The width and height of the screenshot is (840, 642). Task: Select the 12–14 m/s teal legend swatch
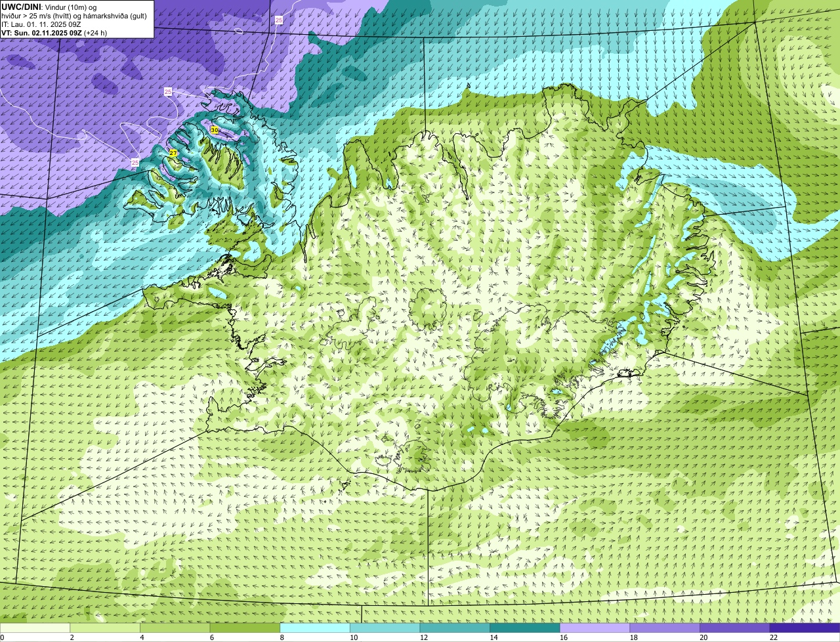point(455,628)
